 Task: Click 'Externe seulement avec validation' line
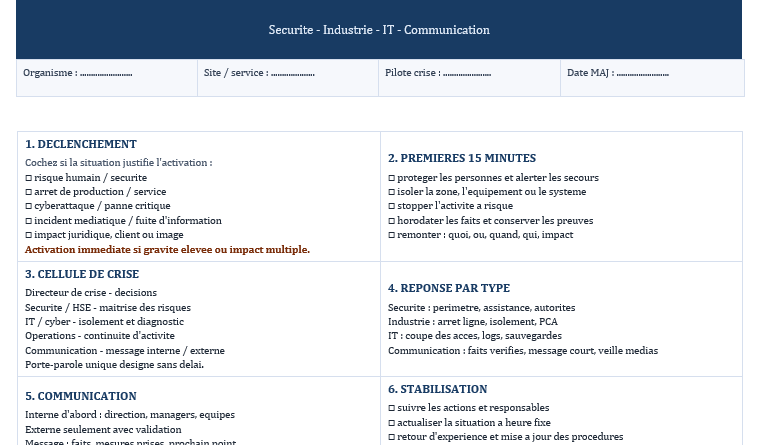(x=103, y=429)
